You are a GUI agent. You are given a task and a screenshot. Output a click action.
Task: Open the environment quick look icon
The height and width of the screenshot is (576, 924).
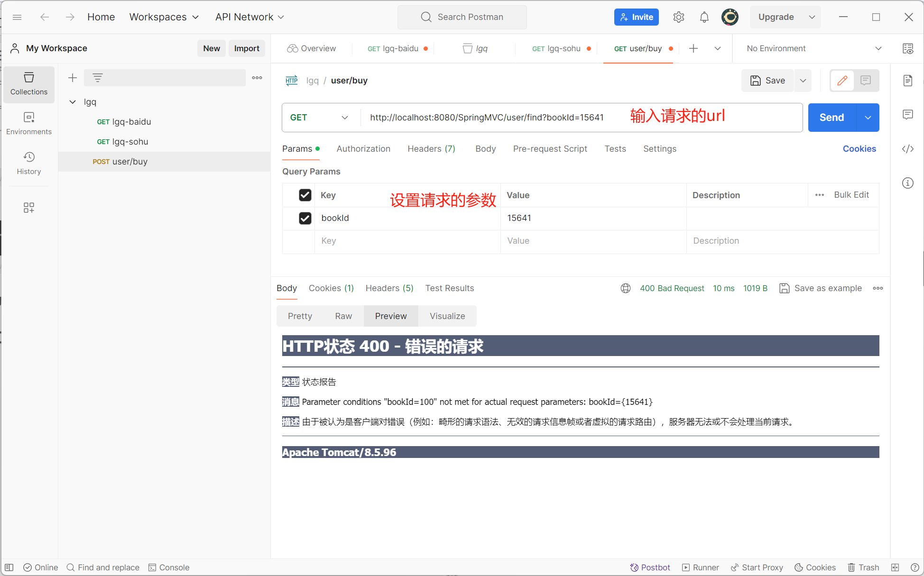point(908,48)
